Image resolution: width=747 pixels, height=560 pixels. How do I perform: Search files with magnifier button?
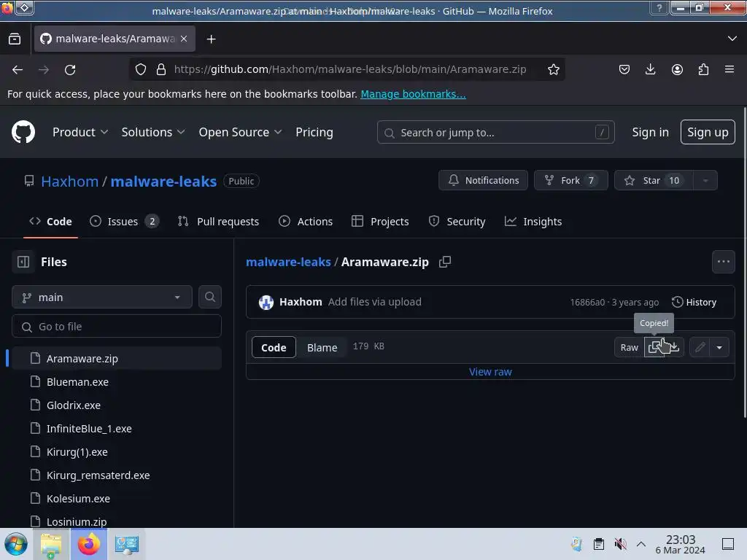click(209, 297)
